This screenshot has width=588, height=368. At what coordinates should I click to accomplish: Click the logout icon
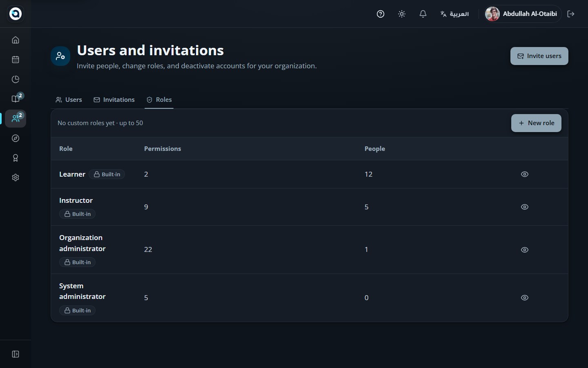click(571, 14)
